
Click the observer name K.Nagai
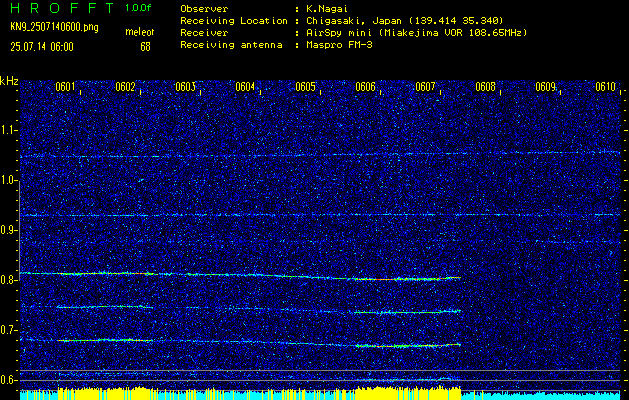tap(326, 9)
